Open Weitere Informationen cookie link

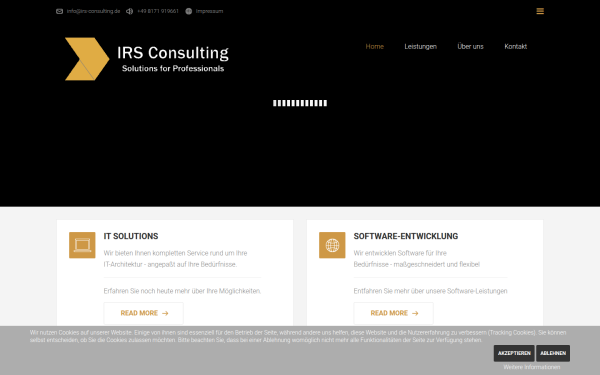532,367
